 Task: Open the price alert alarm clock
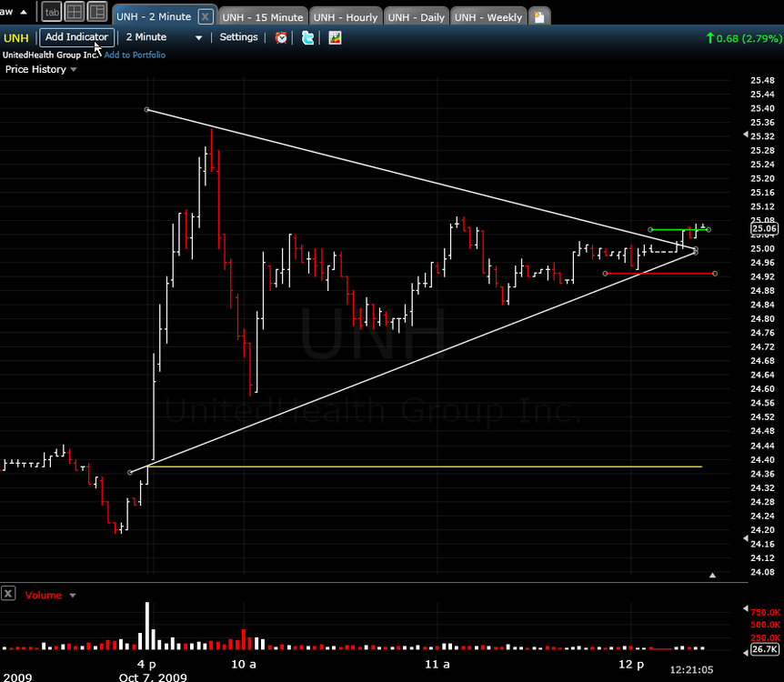[281, 37]
